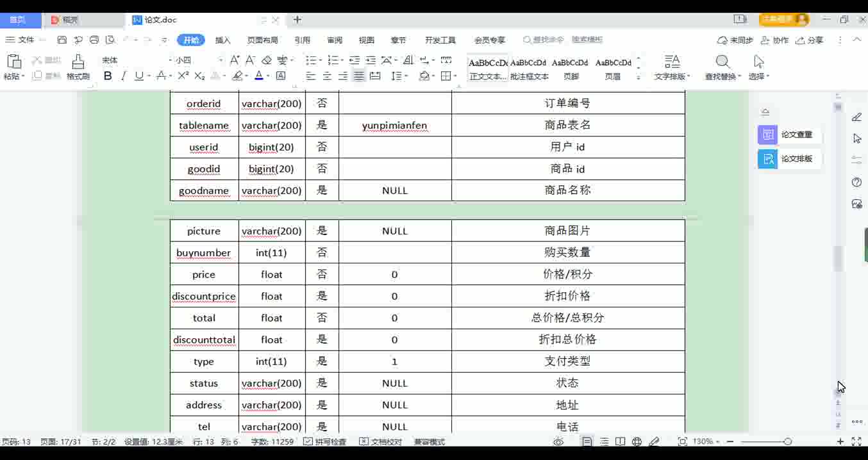Image resolution: width=868 pixels, height=460 pixels.
Task: Apply distributed alignment
Action: (x=376, y=76)
